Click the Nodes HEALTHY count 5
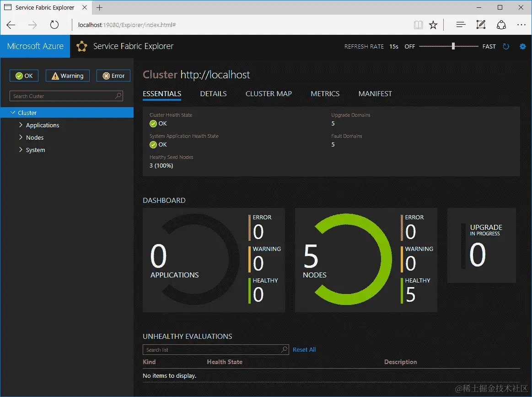Image resolution: width=532 pixels, height=397 pixels. point(410,294)
